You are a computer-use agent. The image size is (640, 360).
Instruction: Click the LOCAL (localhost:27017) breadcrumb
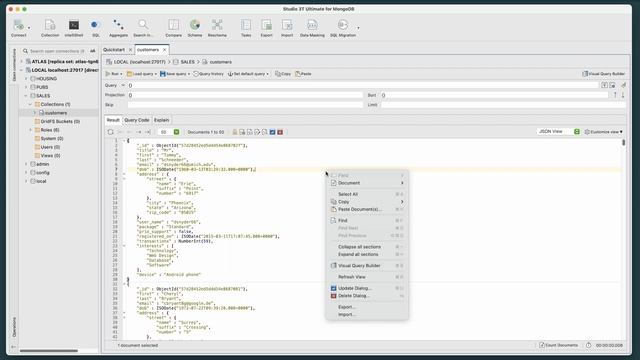pos(140,62)
